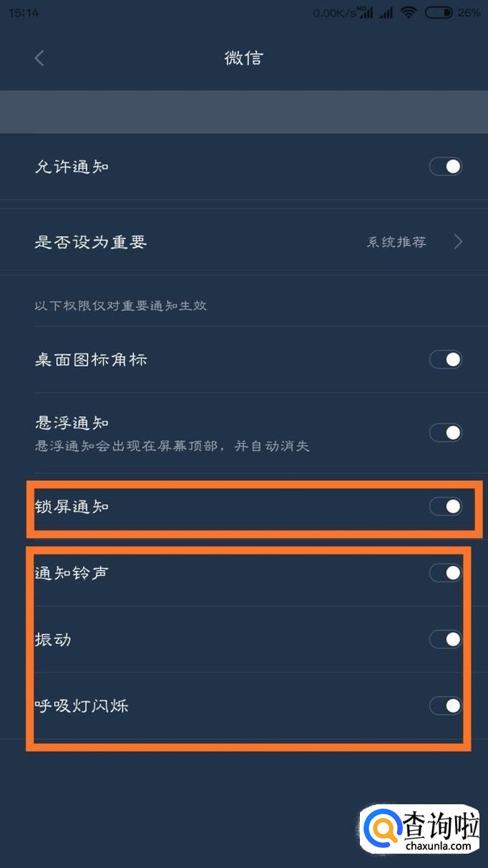Tap the 微信 page title

coord(244,58)
